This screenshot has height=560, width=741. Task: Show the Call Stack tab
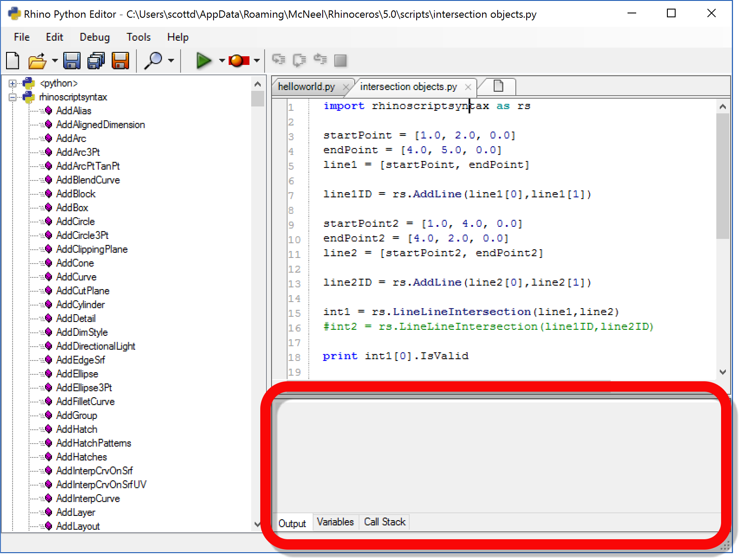[x=385, y=522]
